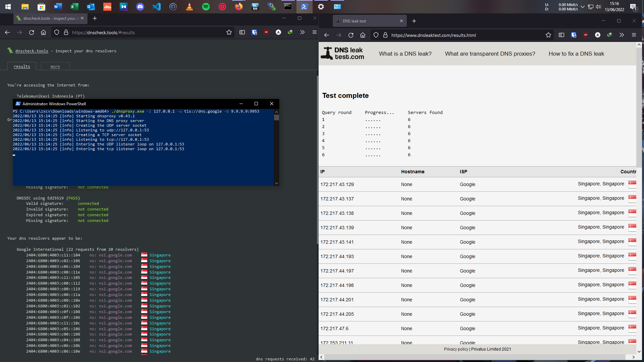Open a new tab in DNS leak test window

414,21
